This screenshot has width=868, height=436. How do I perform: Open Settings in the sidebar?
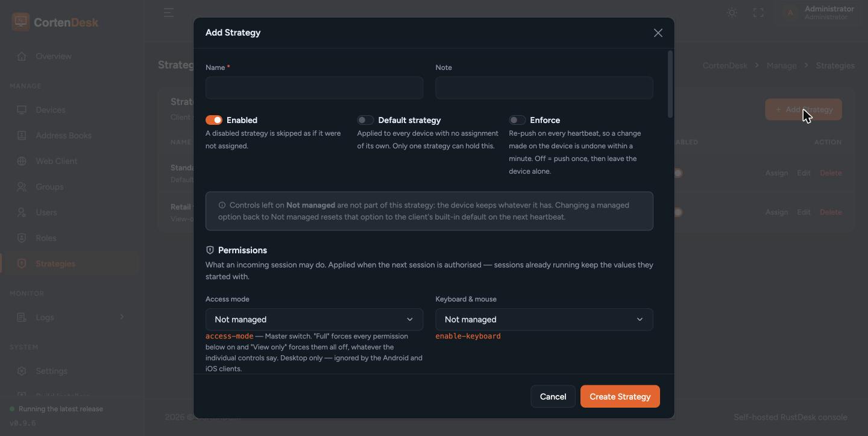click(70, 371)
